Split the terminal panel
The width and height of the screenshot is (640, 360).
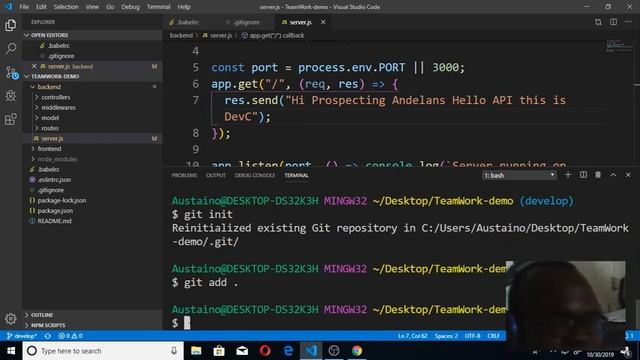point(583,175)
